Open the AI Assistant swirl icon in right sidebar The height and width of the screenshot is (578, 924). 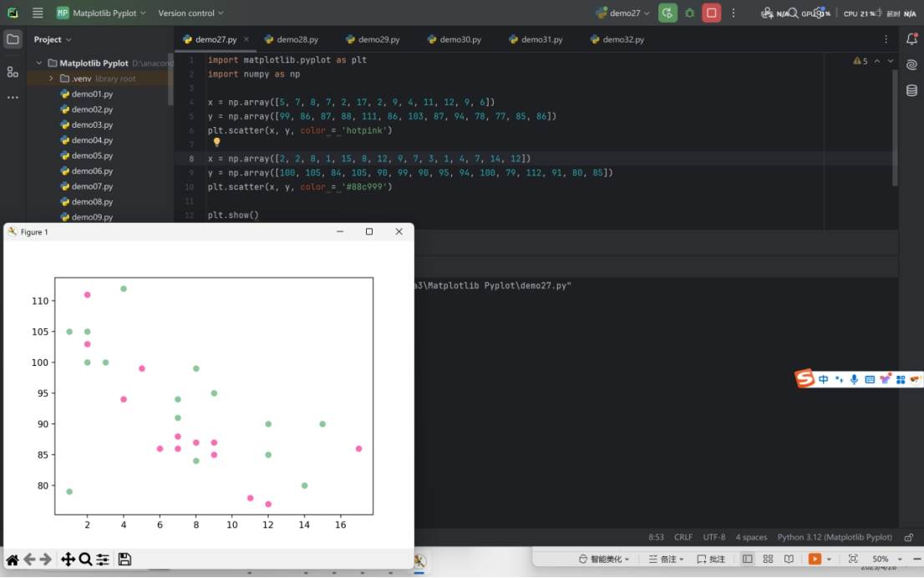pos(911,65)
